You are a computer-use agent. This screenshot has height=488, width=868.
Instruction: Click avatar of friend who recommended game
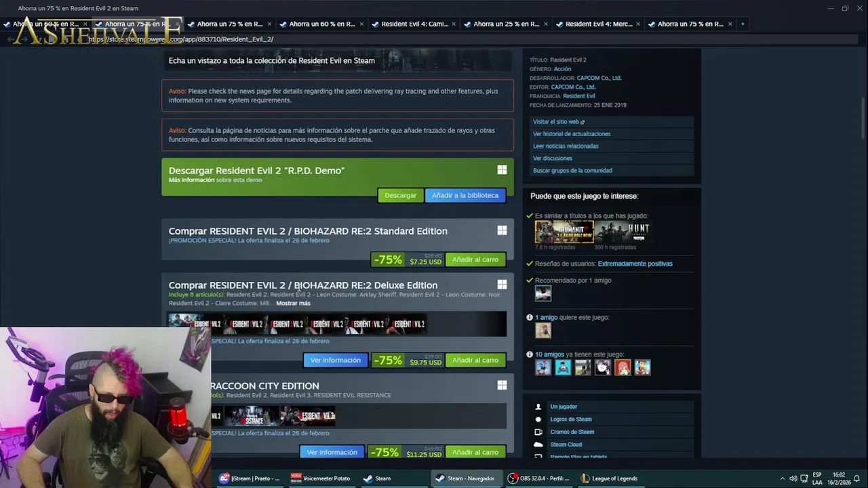click(x=543, y=293)
